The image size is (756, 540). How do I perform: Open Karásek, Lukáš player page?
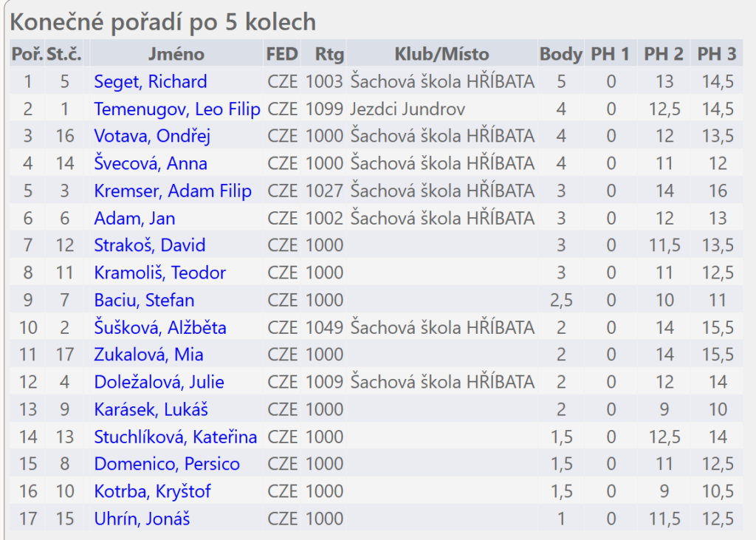click(x=151, y=410)
